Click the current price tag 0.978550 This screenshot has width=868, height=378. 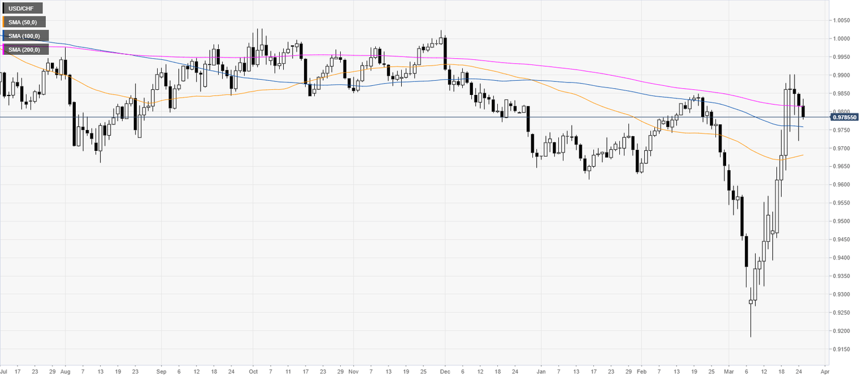[x=844, y=118]
